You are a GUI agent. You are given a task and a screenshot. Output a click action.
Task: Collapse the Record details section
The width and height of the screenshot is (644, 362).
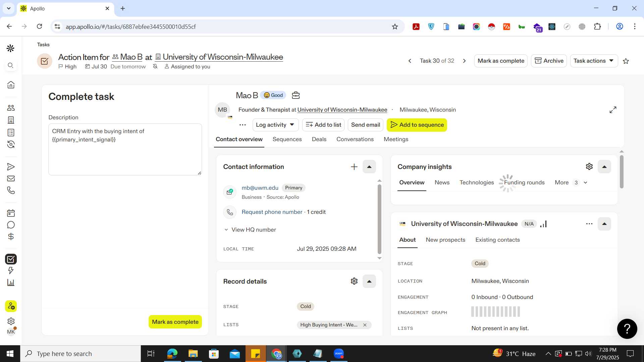click(369, 281)
